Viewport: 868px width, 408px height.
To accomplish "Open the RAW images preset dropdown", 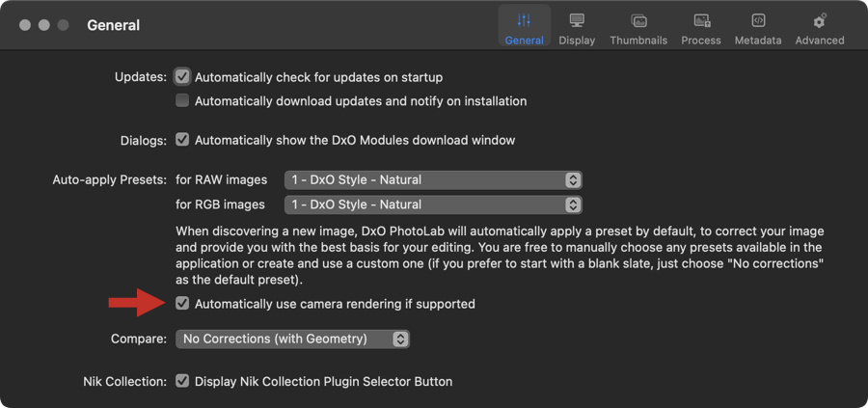I will click(x=433, y=180).
